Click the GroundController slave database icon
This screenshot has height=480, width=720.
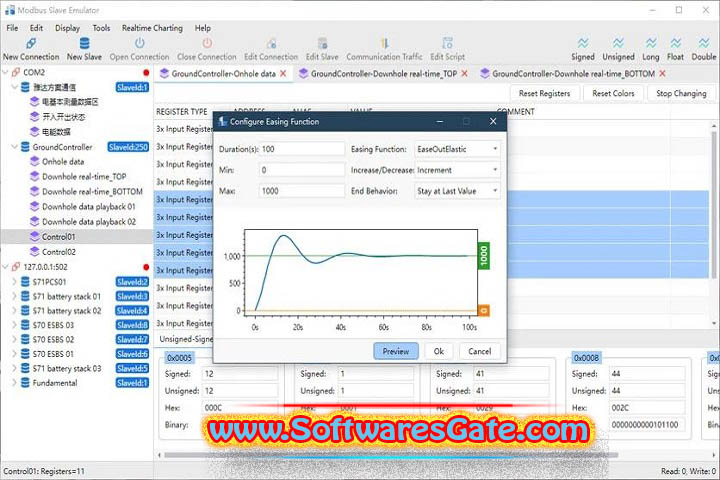click(25, 147)
